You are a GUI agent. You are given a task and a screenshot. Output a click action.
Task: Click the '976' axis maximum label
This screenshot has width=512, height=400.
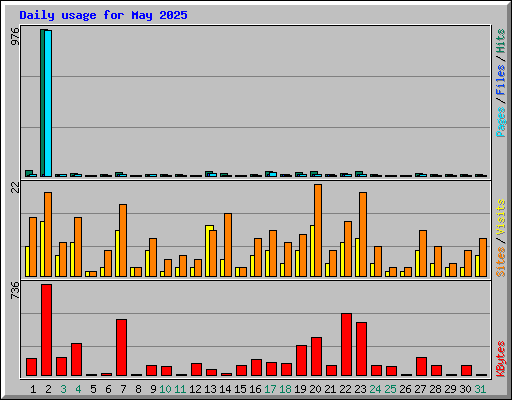click(16, 36)
